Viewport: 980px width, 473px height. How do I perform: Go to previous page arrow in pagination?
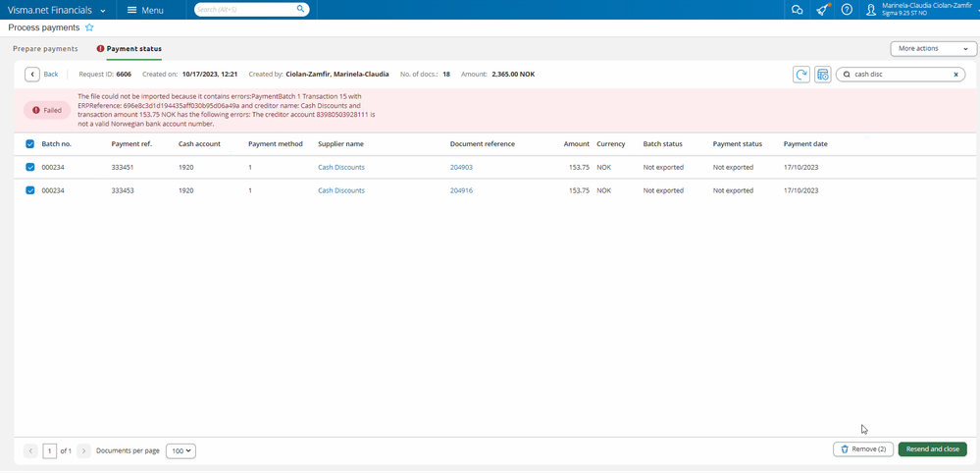30,450
